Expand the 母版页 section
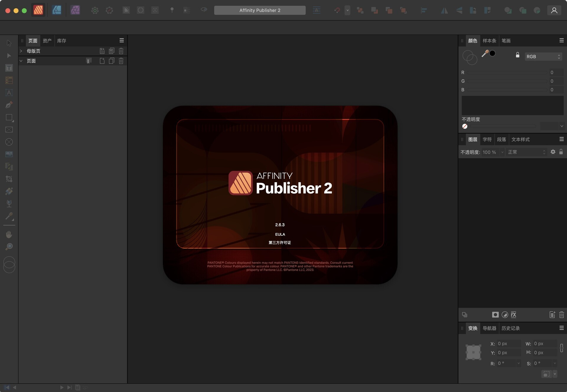 click(21, 51)
